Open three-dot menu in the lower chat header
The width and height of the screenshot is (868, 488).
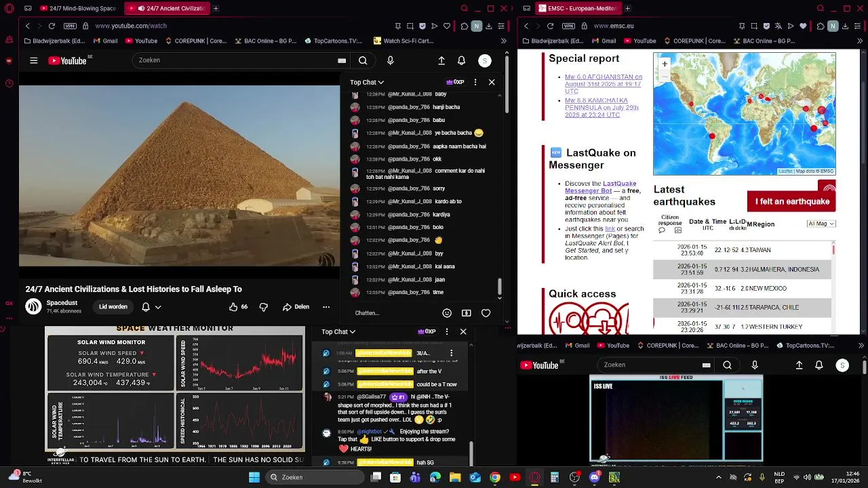446,331
